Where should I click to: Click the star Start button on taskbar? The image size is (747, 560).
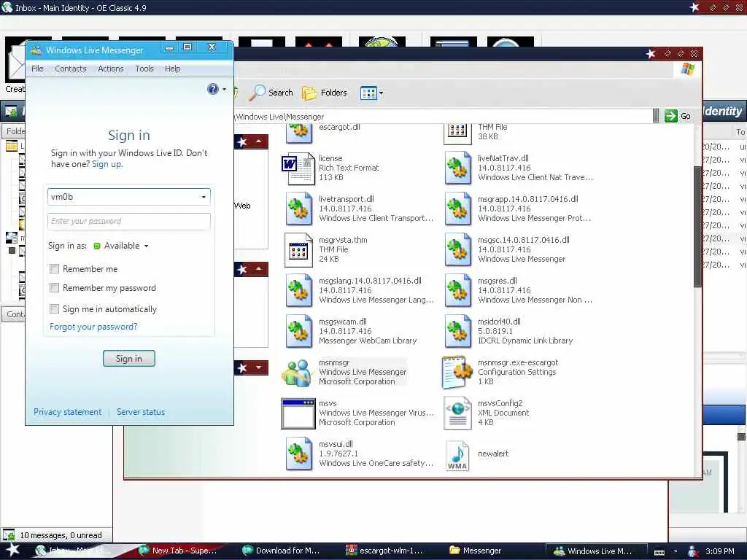13,550
